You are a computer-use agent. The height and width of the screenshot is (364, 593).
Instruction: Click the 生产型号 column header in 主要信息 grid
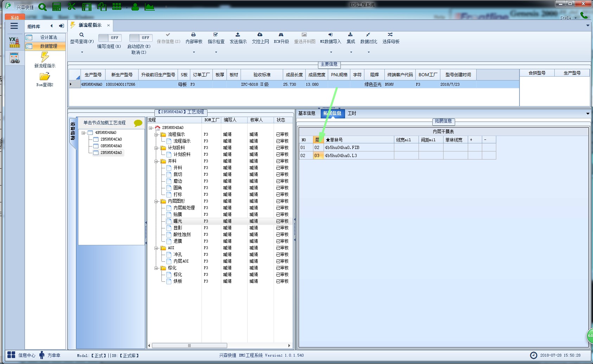[x=93, y=75]
